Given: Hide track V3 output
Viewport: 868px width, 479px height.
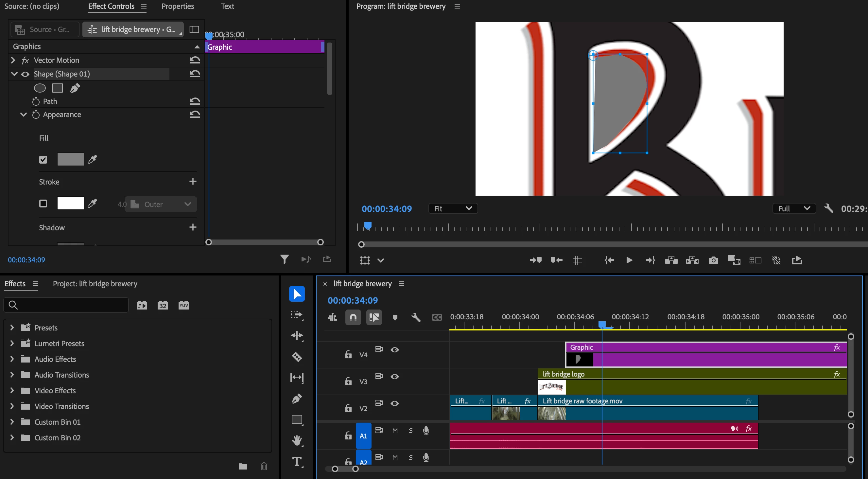Looking at the screenshot, I should pyautogui.click(x=394, y=377).
